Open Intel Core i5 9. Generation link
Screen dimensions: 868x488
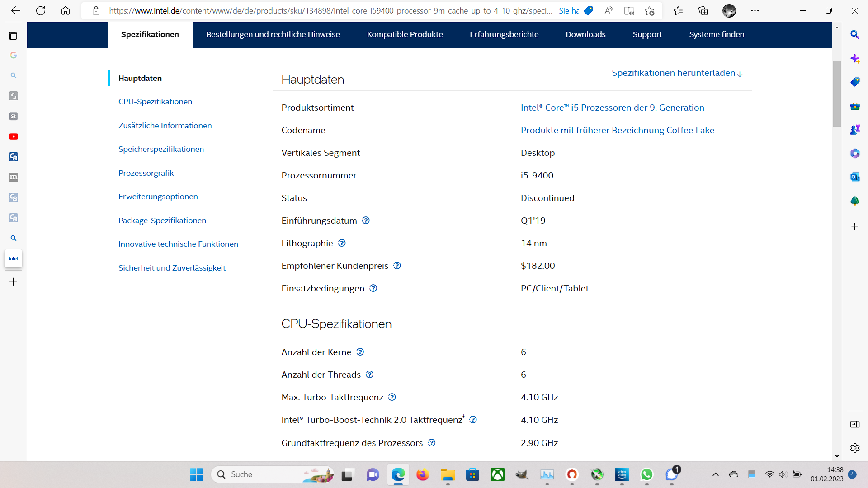click(x=613, y=108)
